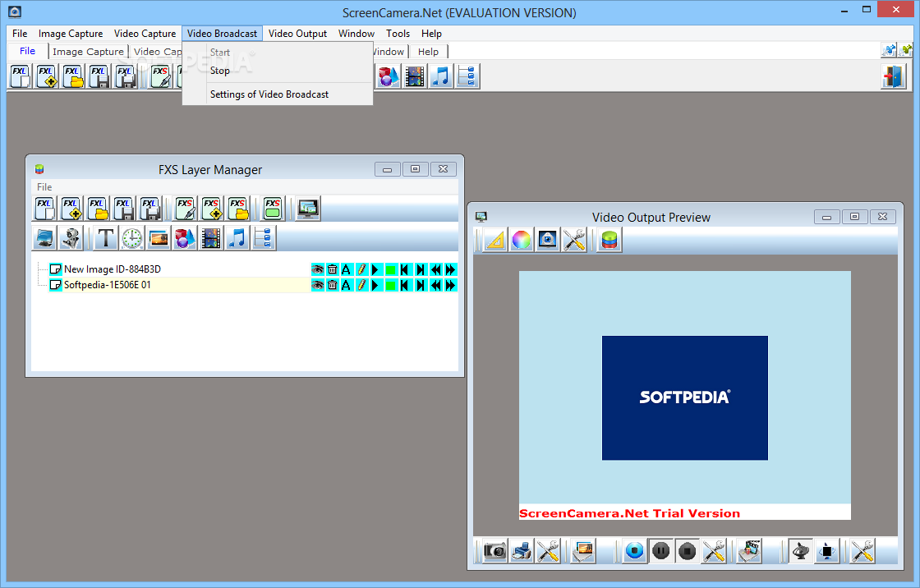Start recording with the blue record button in preview
Image resolution: width=920 pixels, height=588 pixels.
point(634,552)
